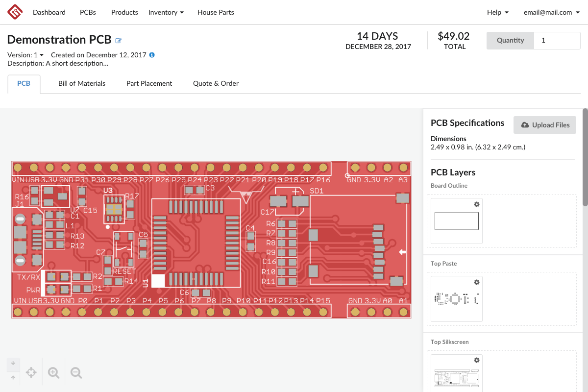Select the center board crosshair icon
Viewport: 588px width, 392px height.
coord(31,372)
